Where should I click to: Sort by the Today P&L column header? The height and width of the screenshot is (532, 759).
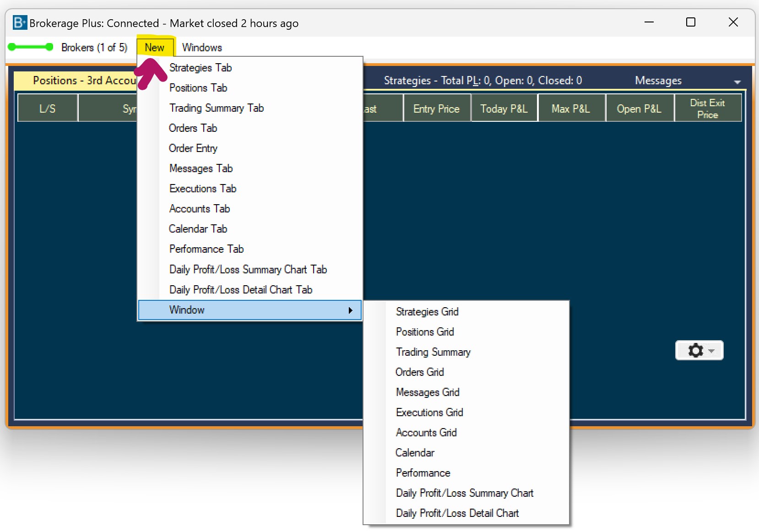pyautogui.click(x=504, y=109)
